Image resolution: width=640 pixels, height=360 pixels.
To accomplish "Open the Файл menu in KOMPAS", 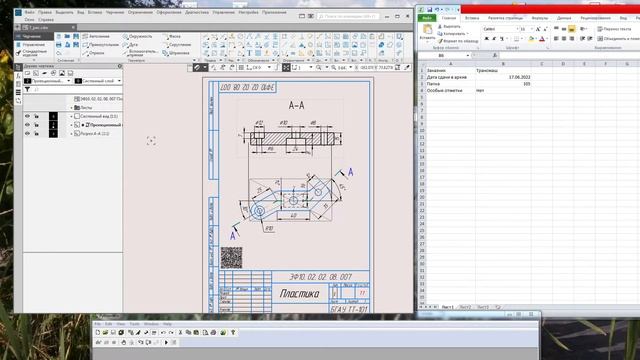I will pyautogui.click(x=29, y=12).
